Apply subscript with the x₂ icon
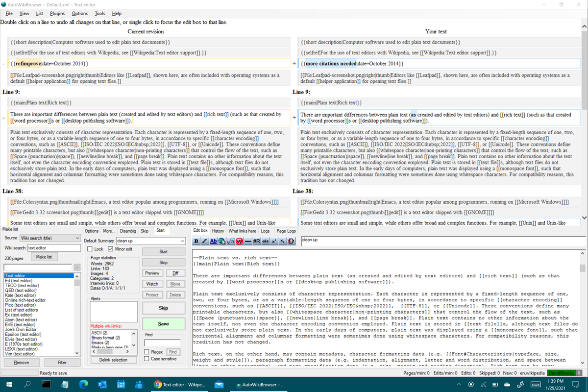The width and height of the screenshot is (588, 392). coord(282,241)
